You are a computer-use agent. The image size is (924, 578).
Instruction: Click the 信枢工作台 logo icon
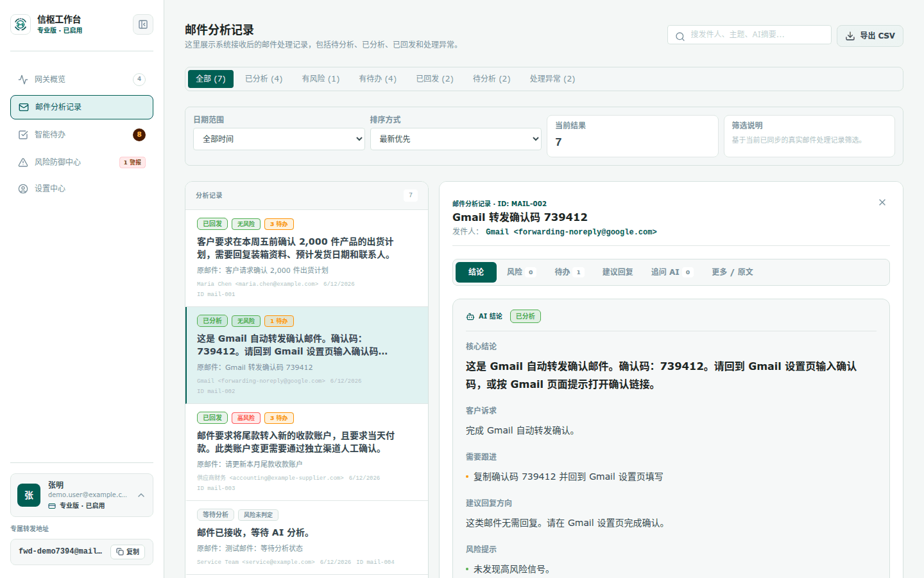tap(21, 24)
